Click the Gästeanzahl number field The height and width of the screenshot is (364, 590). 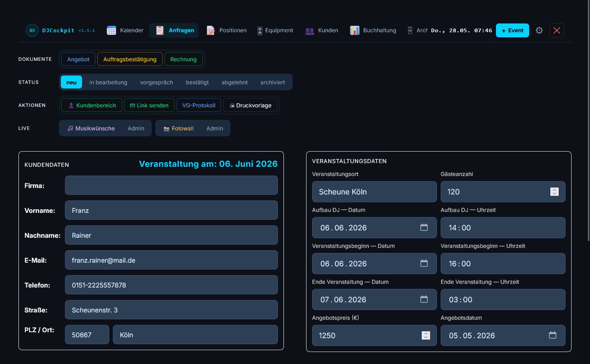[x=503, y=192]
